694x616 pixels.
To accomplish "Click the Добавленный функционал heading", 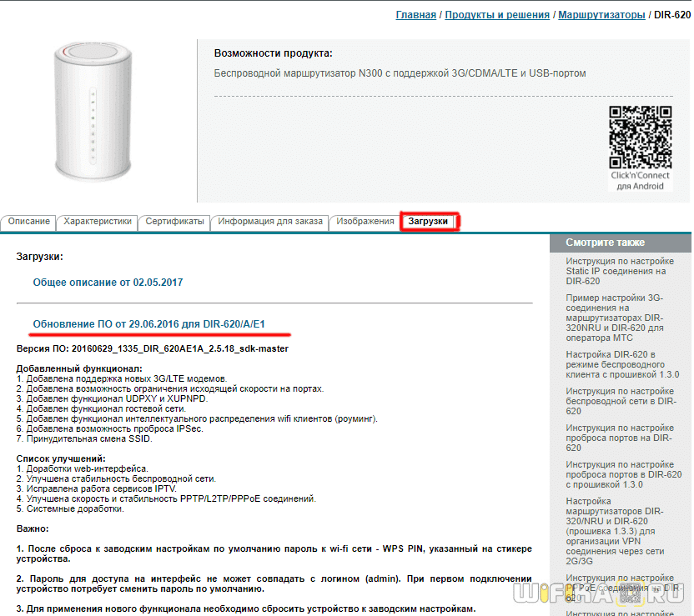I will pos(79,368).
